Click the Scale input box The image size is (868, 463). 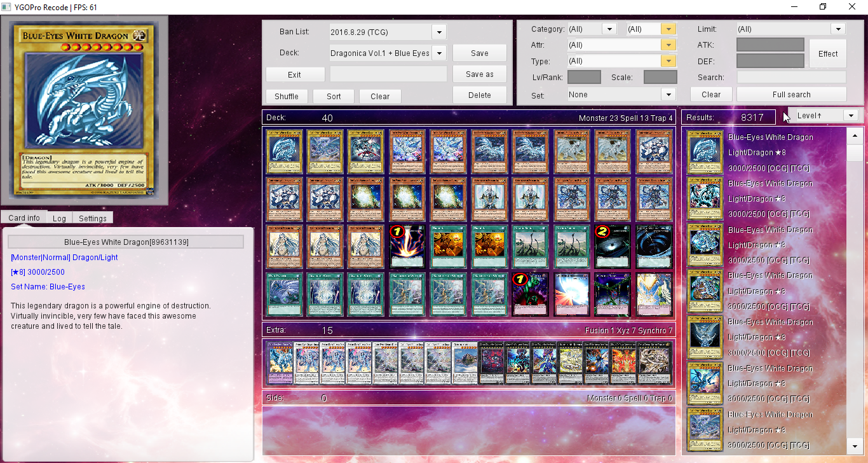tap(660, 78)
